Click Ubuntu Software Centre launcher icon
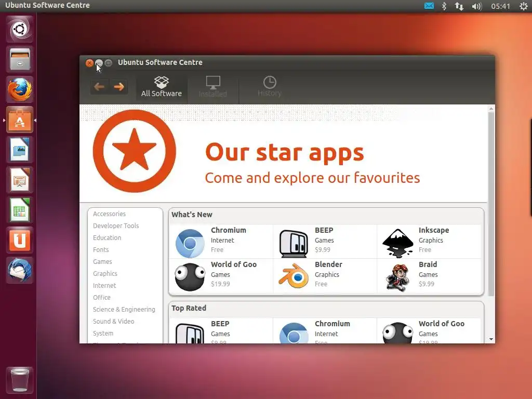Viewport: 532px width, 399px height. coord(20,120)
